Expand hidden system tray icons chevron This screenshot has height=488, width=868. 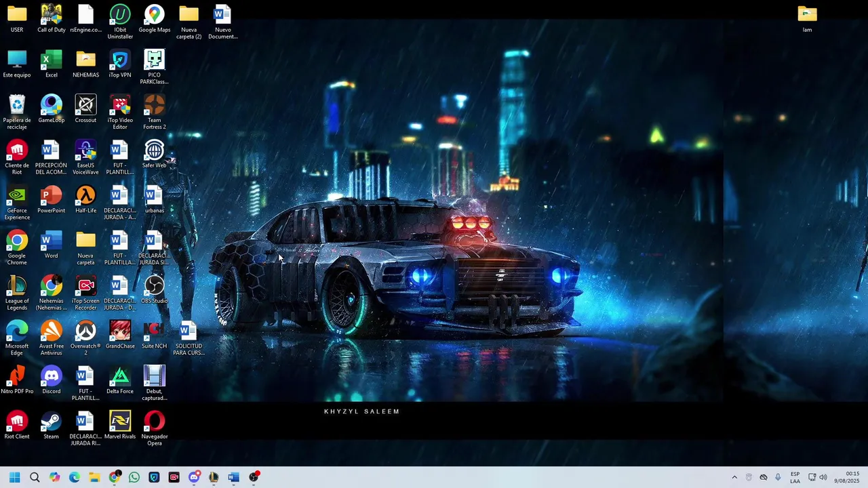tap(734, 477)
